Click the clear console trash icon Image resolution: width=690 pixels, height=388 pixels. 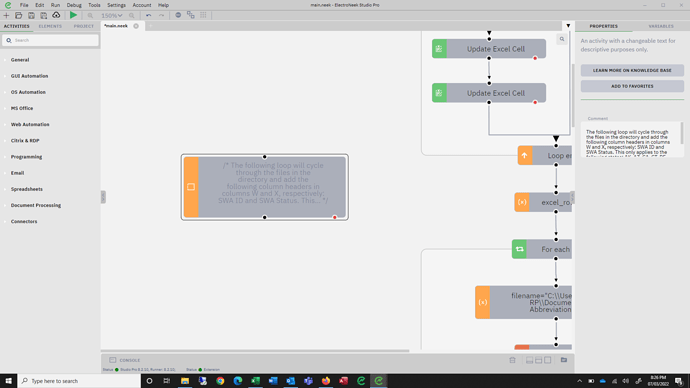click(512, 360)
